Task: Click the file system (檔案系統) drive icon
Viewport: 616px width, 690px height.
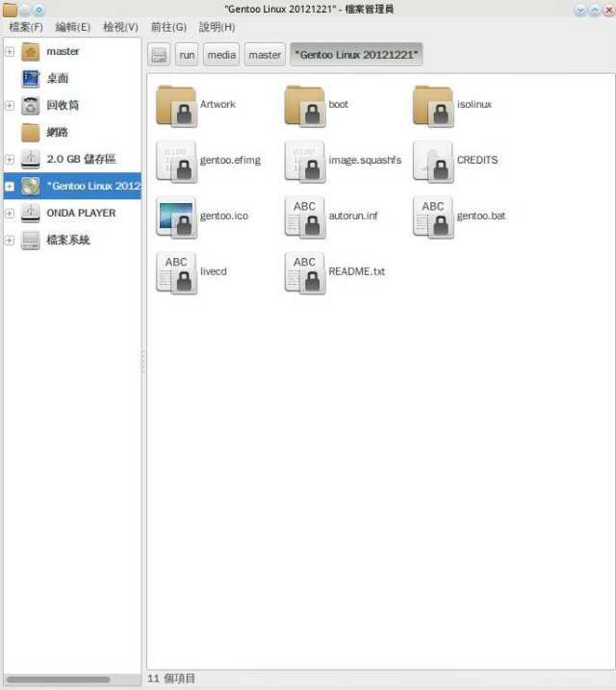Action: point(31,240)
